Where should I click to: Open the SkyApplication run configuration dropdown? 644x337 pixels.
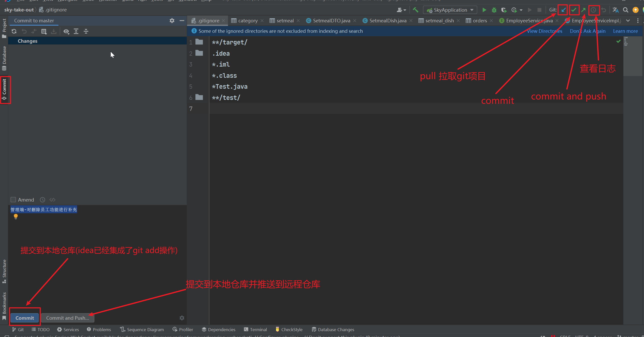point(450,10)
